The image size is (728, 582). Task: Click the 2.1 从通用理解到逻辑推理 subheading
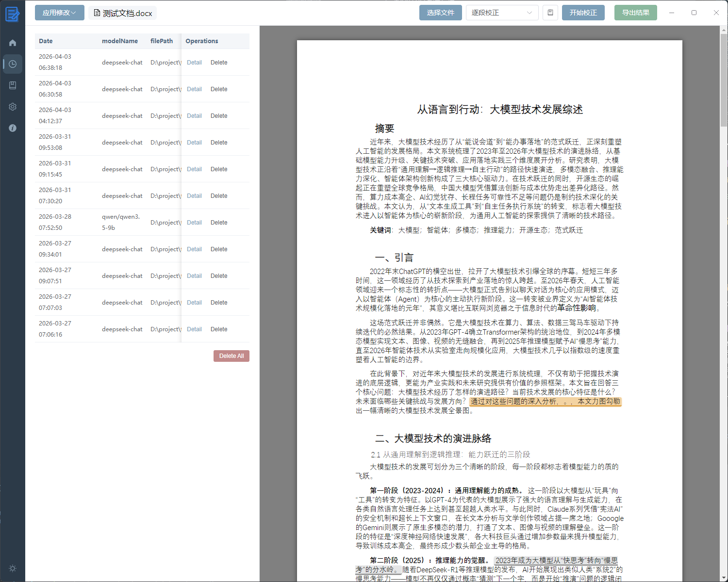[450, 454]
